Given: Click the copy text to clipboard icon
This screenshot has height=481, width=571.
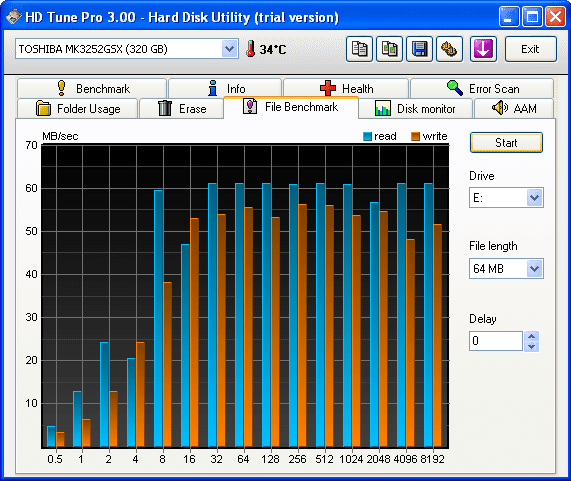Looking at the screenshot, I should point(359,49).
